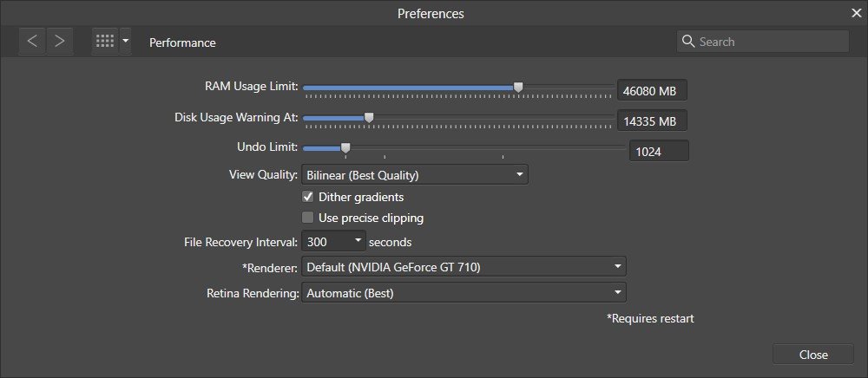The image size is (868, 378).
Task: Expand the Renderer dropdown list
Action: tap(464, 267)
